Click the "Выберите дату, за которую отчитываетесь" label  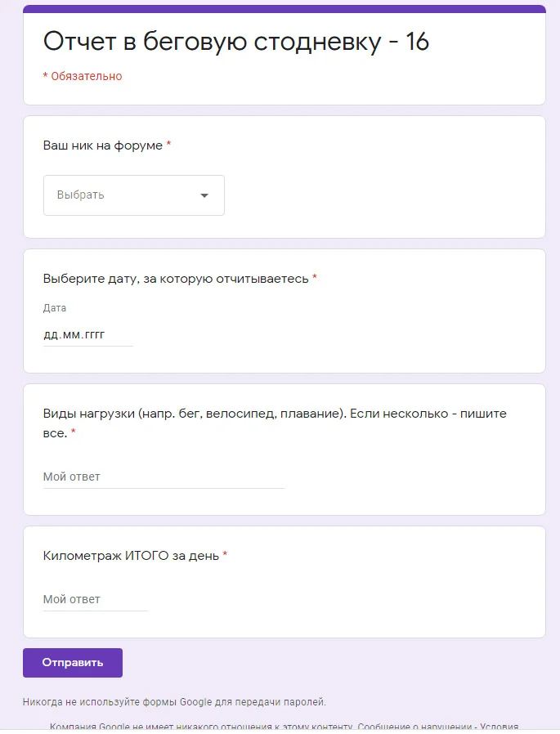175,279
